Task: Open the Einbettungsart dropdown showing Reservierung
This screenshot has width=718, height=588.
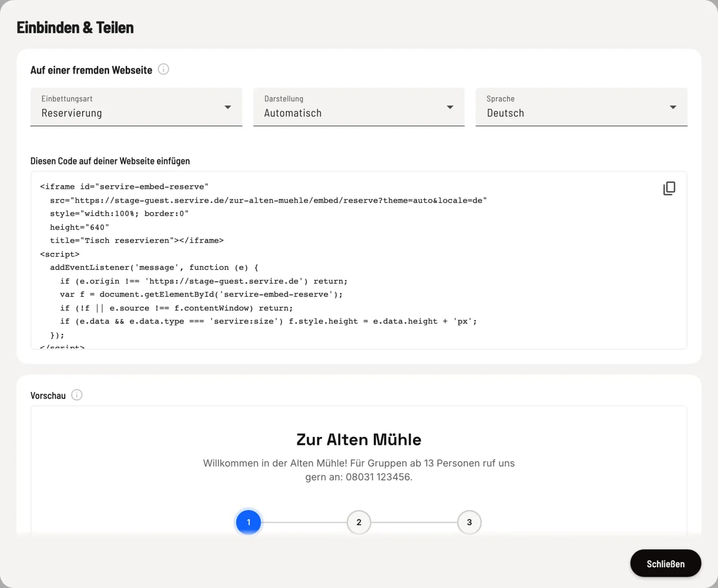Action: coord(136,107)
